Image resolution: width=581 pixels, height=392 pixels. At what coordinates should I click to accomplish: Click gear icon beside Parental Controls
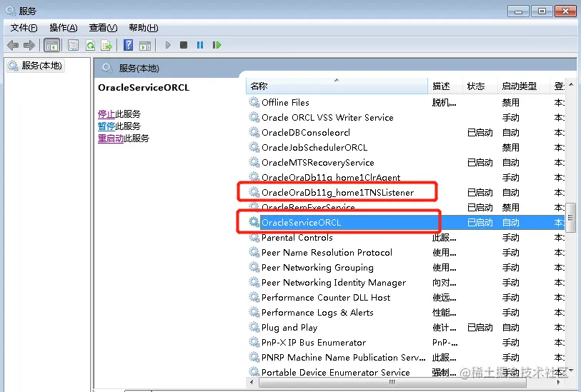coord(254,237)
